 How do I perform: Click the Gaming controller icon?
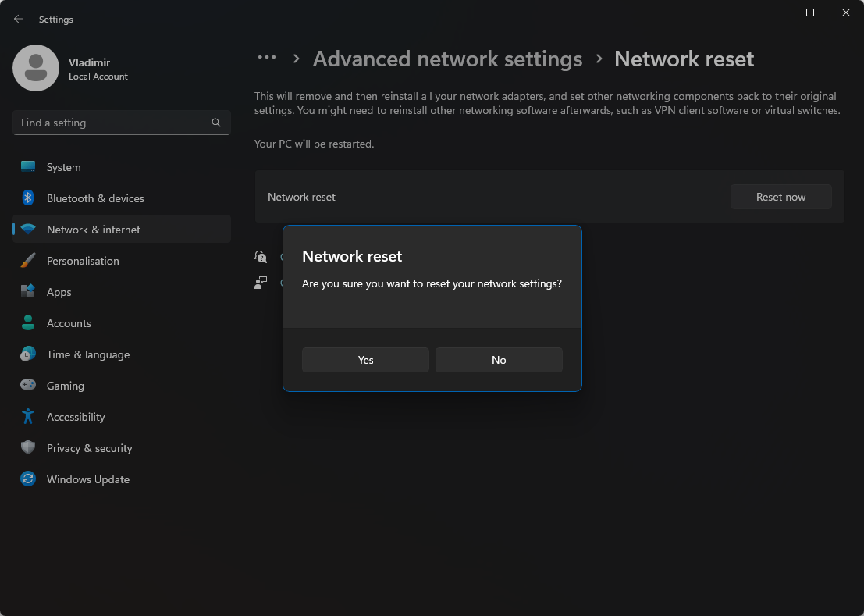28,386
